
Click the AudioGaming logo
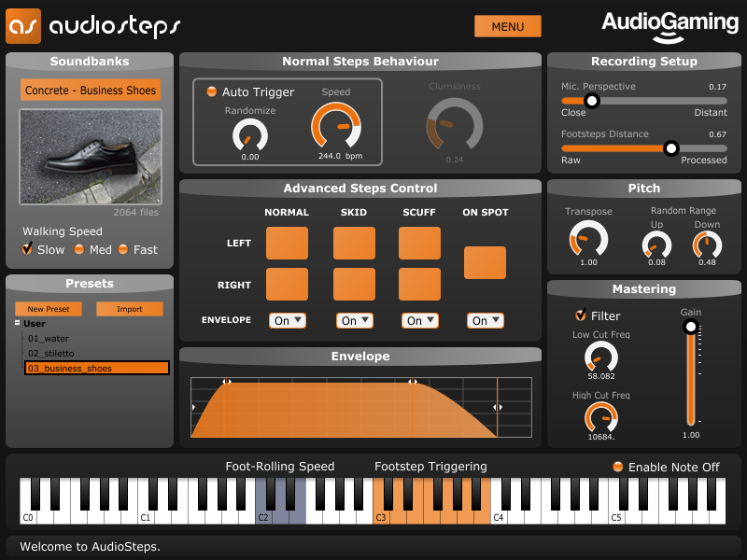coord(669,26)
